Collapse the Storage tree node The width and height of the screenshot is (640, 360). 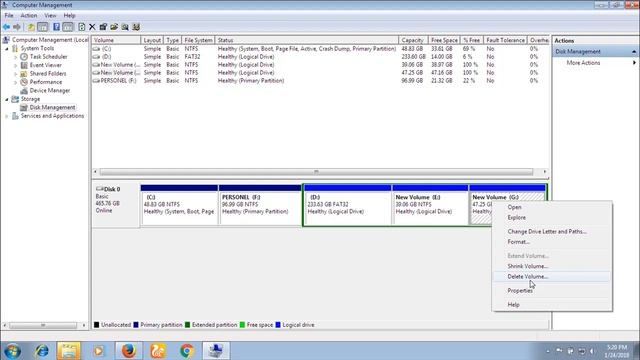[7, 99]
